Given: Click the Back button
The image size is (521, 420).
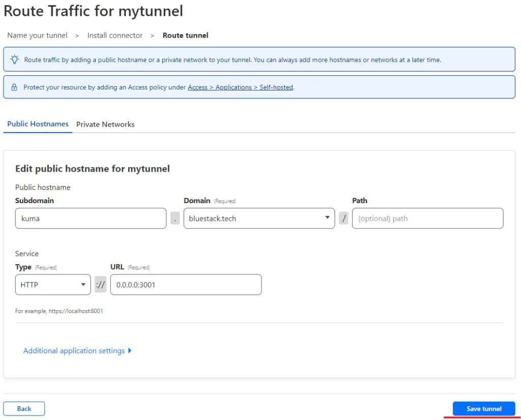Looking at the screenshot, I should click(24, 409).
